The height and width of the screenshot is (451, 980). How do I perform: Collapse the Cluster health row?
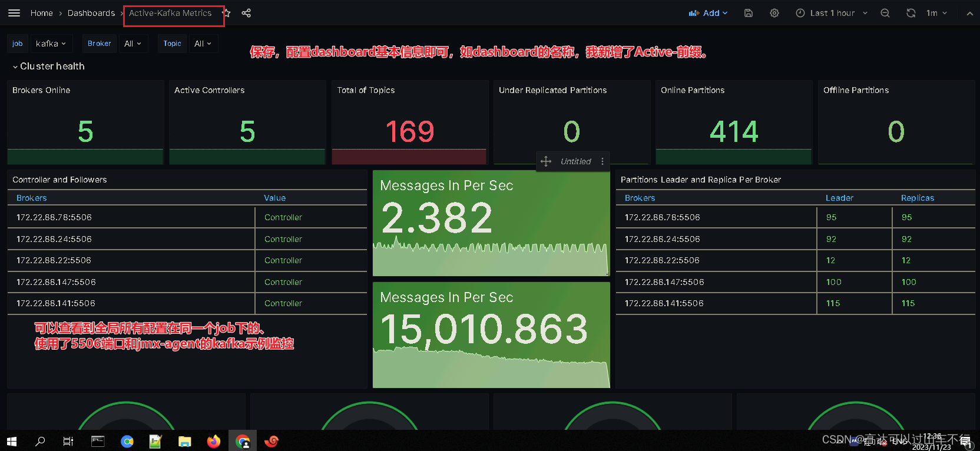(48, 67)
